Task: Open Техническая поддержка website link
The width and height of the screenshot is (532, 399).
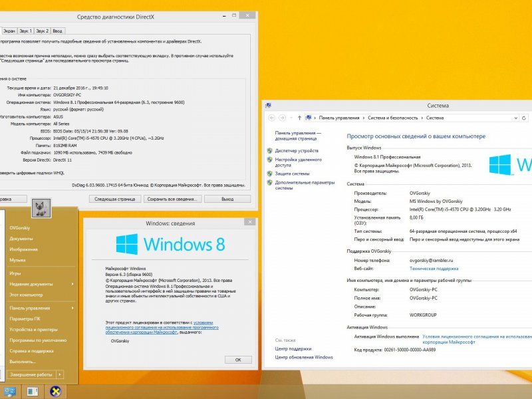Action: (434, 269)
